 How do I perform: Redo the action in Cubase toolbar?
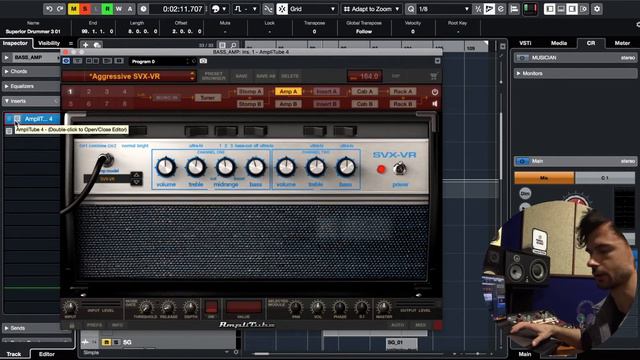[x=60, y=9]
